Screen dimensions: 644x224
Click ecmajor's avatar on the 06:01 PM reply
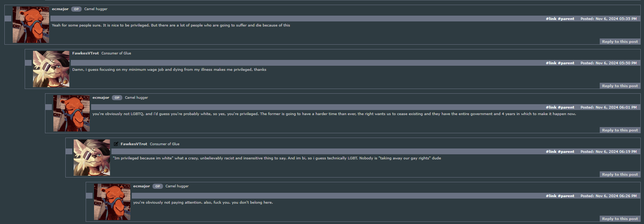71,113
